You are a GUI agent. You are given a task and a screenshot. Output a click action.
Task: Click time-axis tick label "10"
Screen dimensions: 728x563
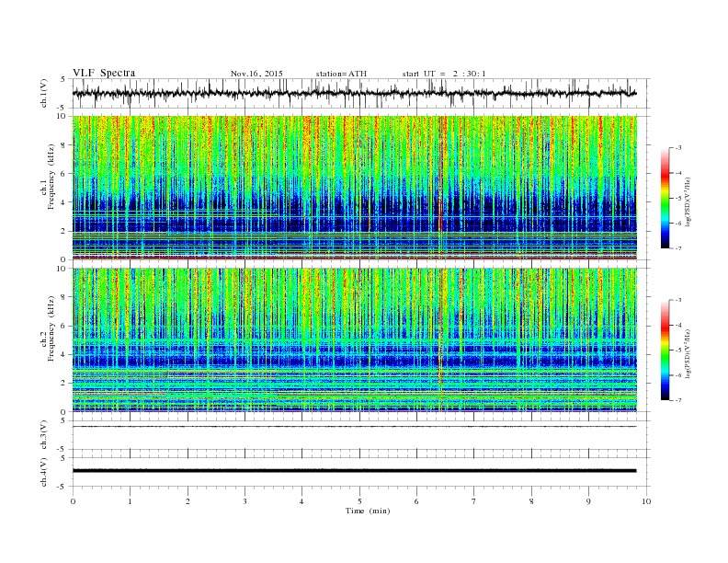tap(646, 501)
